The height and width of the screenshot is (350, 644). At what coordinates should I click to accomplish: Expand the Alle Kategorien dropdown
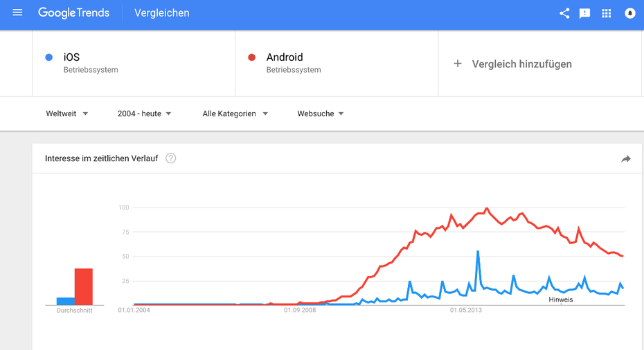[235, 113]
